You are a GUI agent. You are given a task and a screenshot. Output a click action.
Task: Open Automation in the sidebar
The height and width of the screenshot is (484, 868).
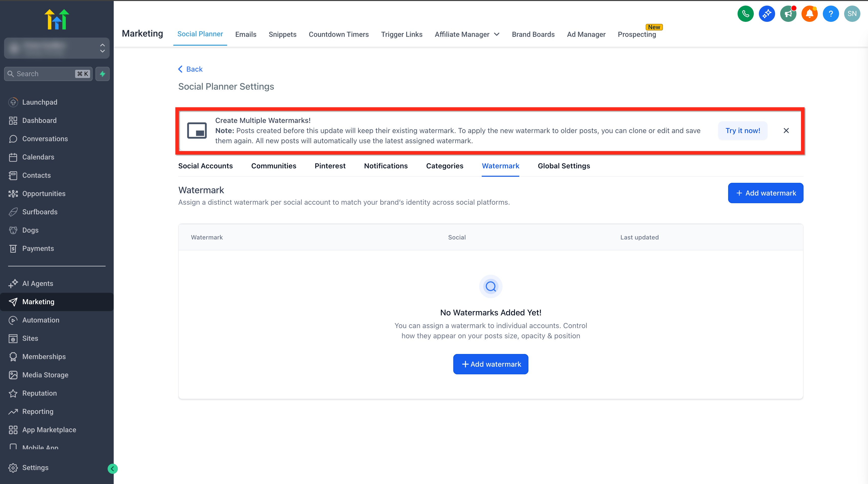pyautogui.click(x=40, y=320)
